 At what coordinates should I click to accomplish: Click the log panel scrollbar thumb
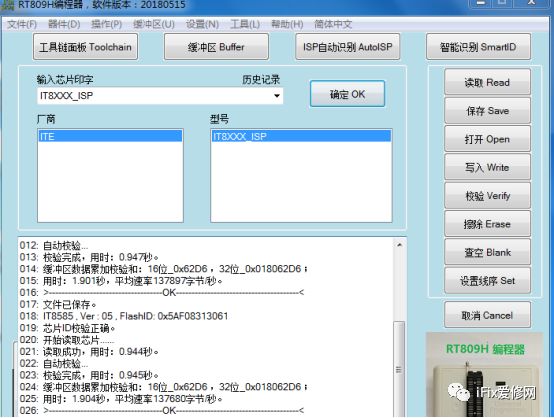[x=399, y=369]
